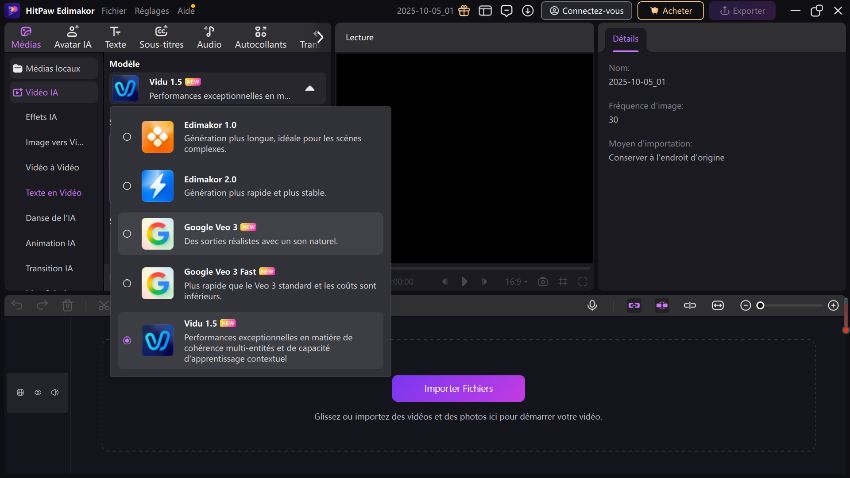
Task: Open the Détails tab
Action: click(x=625, y=39)
